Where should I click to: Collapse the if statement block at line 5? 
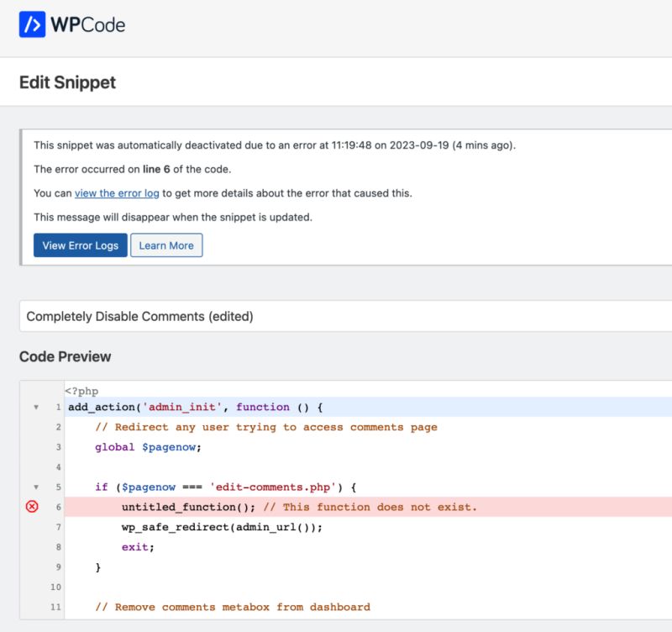click(35, 487)
